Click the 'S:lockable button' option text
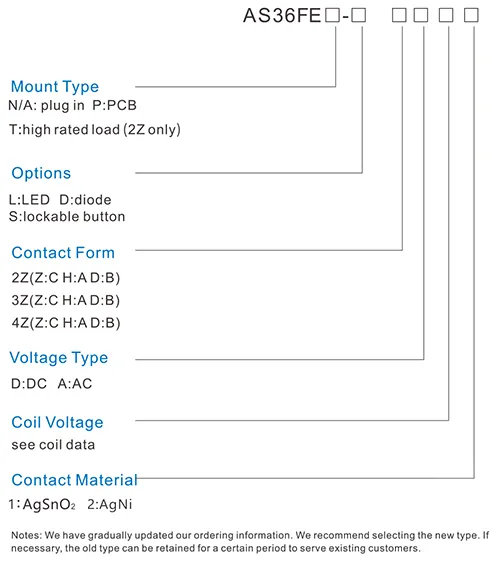 [67, 217]
